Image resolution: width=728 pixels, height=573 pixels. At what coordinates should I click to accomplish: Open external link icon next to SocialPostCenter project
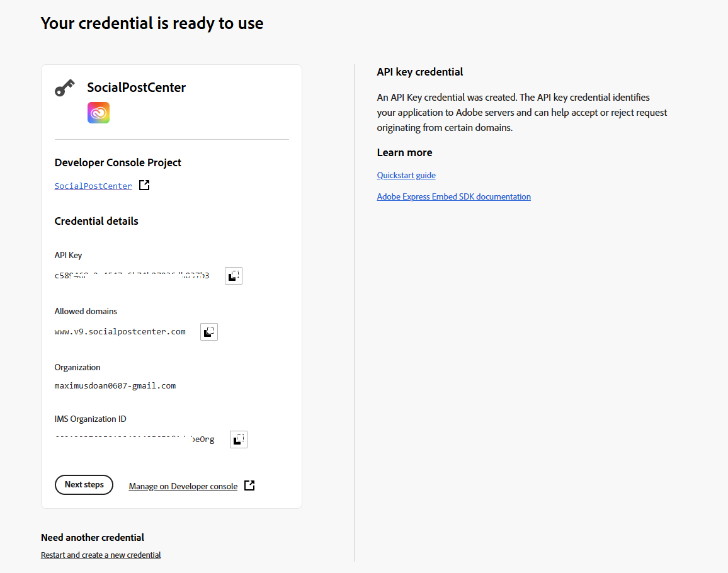tap(144, 185)
